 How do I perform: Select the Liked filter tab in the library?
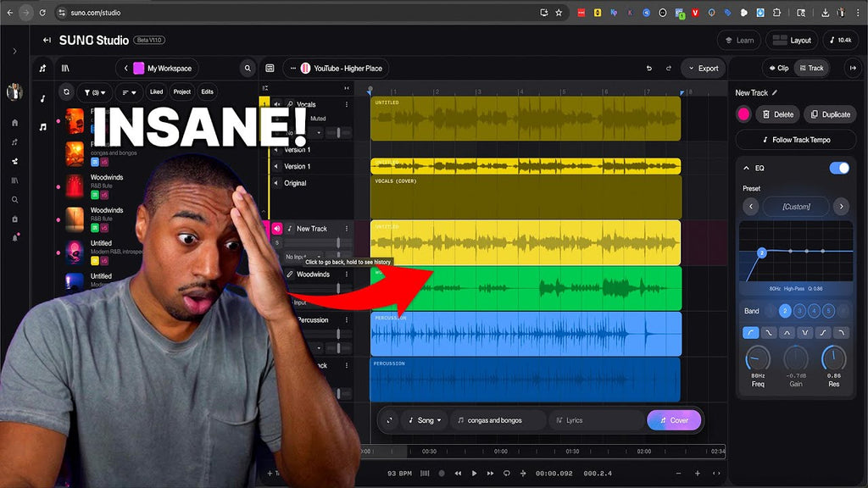point(158,91)
